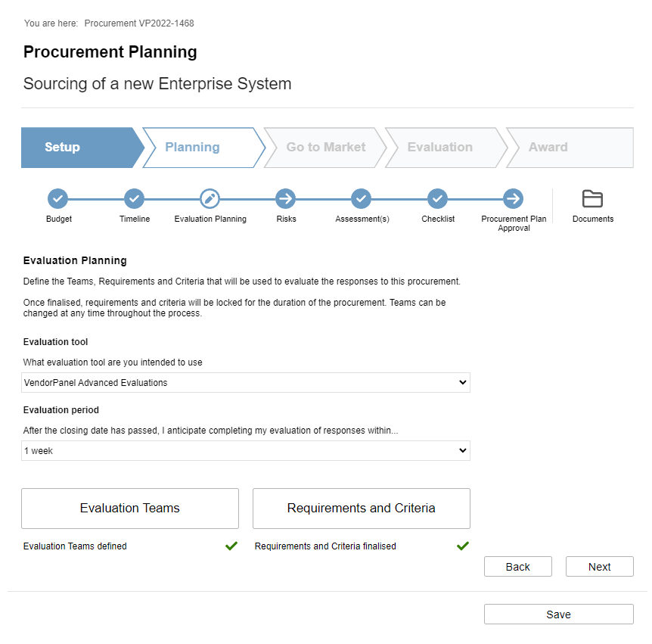Expand the evaluation tool dropdown

246,382
